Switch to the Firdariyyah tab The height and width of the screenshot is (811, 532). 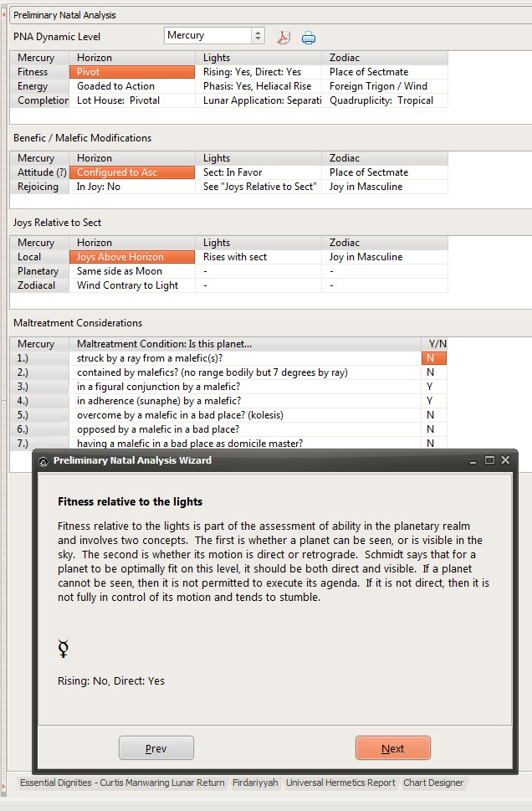click(255, 783)
